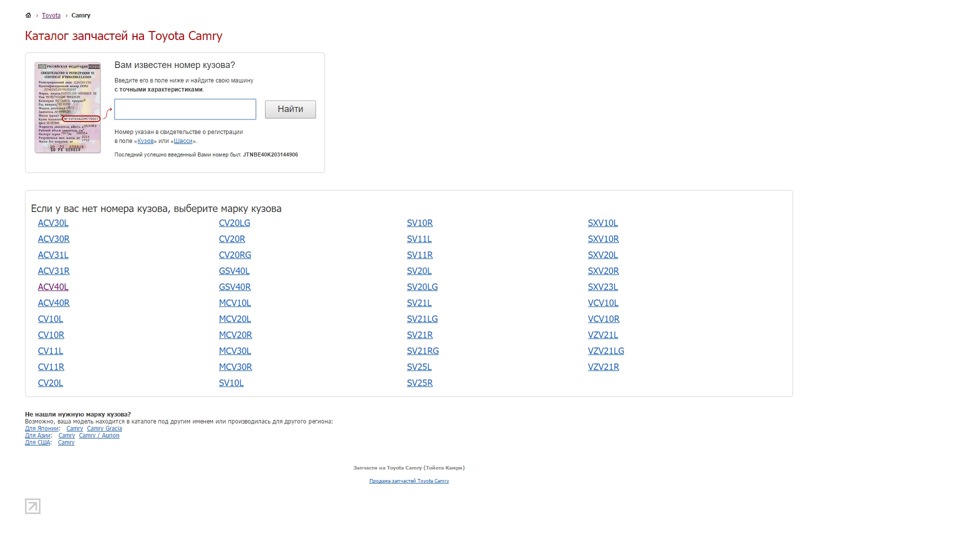
Task: Go to the SV11L parts catalog
Action: [x=419, y=239]
